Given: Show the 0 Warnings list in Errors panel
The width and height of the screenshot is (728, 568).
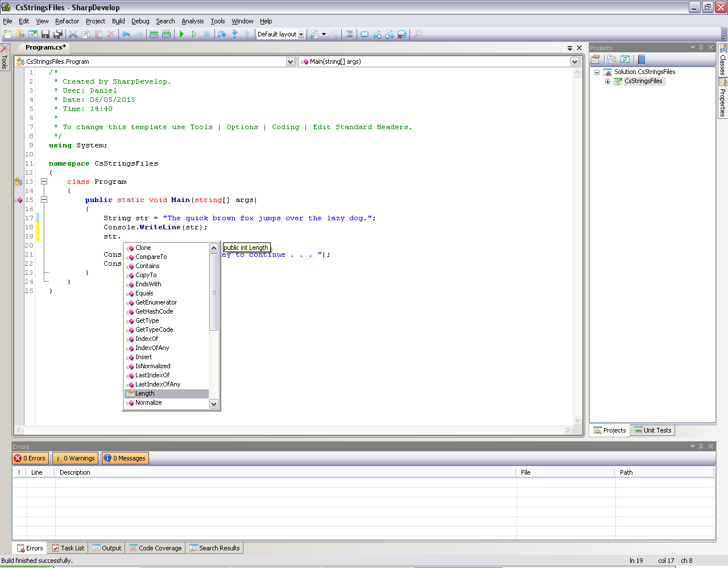Looking at the screenshot, I should 75,458.
